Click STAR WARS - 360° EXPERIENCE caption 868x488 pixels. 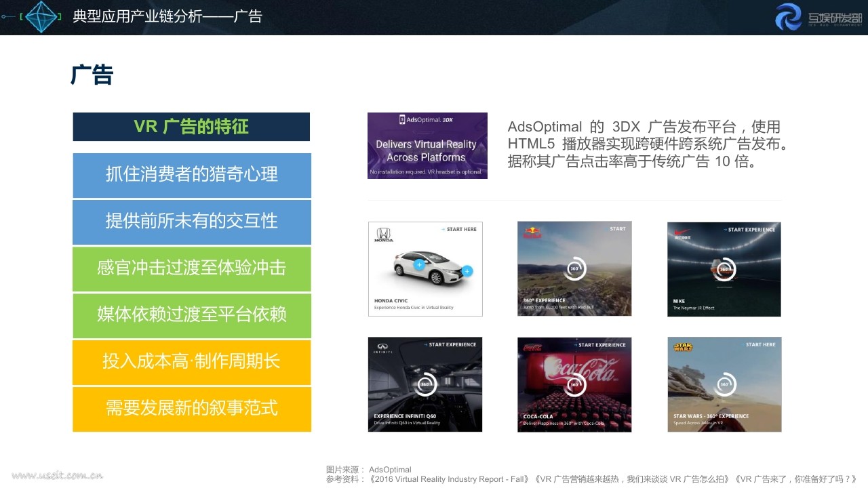[x=711, y=416]
